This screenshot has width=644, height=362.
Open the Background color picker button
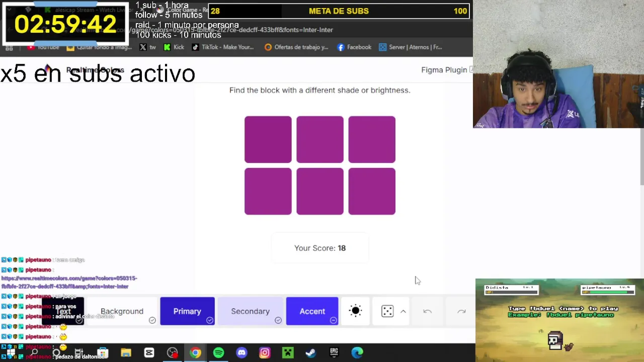122,311
